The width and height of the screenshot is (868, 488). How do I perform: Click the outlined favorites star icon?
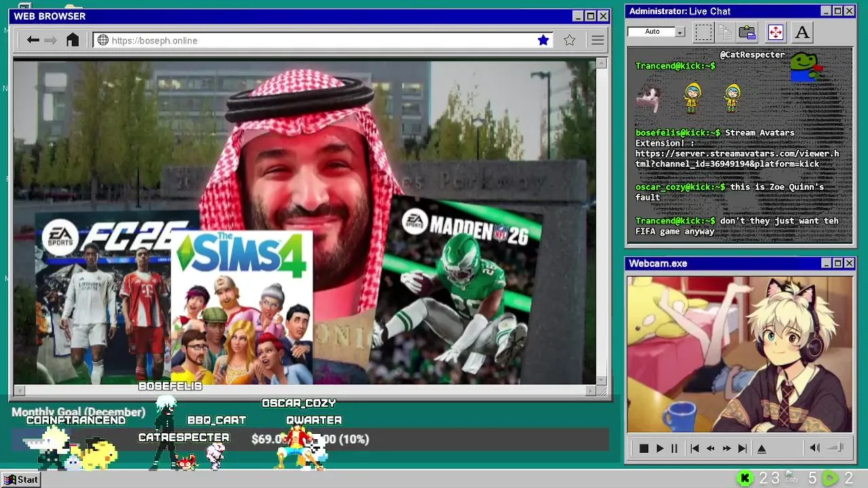[x=570, y=40]
